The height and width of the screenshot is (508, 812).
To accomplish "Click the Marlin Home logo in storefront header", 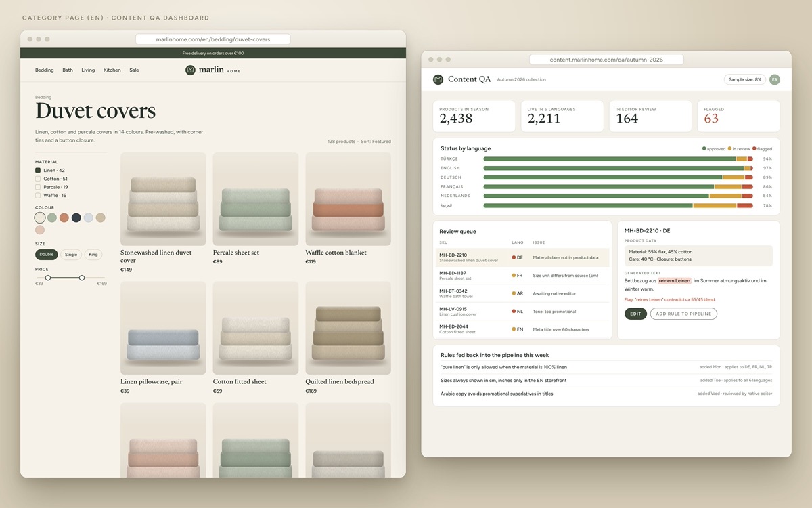I will (212, 70).
